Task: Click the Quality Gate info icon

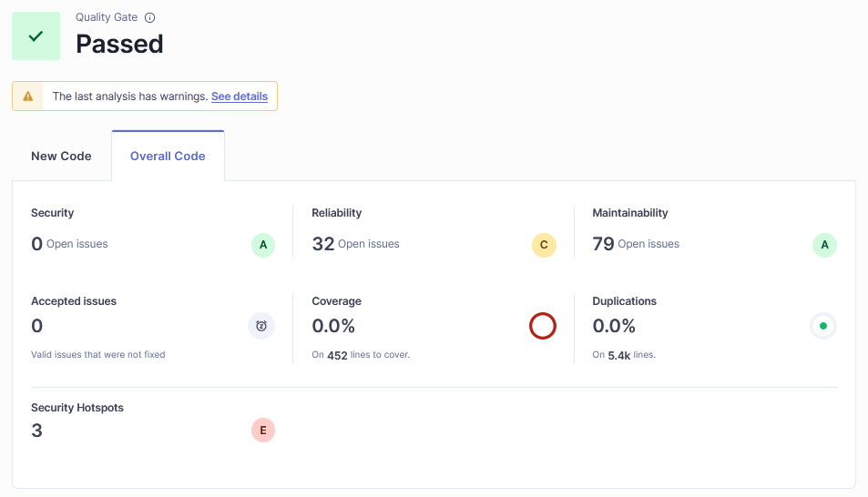Action: [x=150, y=17]
